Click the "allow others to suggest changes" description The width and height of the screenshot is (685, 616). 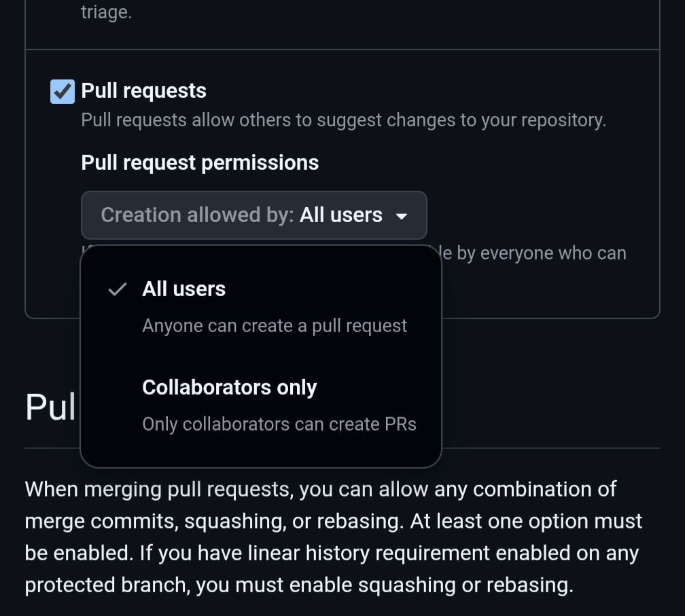[343, 121]
